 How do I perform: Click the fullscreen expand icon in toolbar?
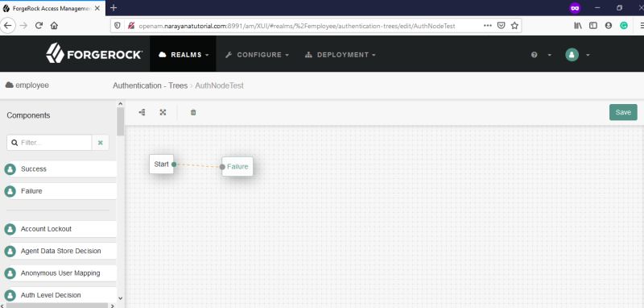pos(163,112)
